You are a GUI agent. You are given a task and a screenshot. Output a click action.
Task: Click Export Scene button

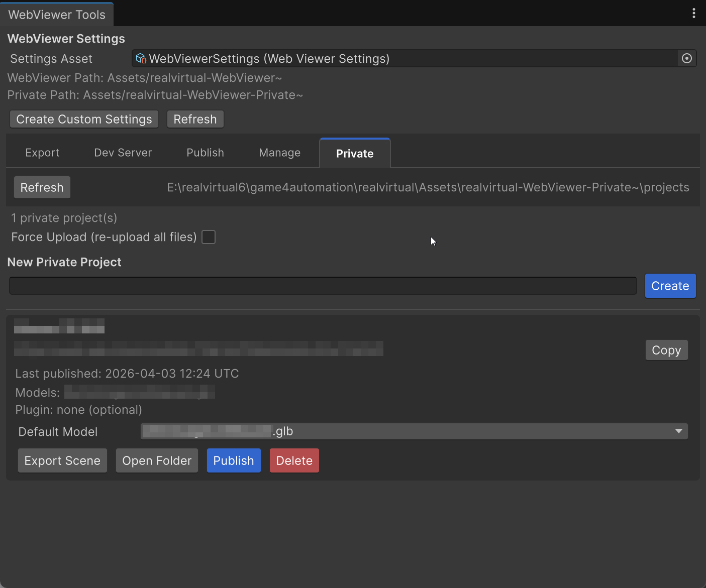pyautogui.click(x=62, y=461)
